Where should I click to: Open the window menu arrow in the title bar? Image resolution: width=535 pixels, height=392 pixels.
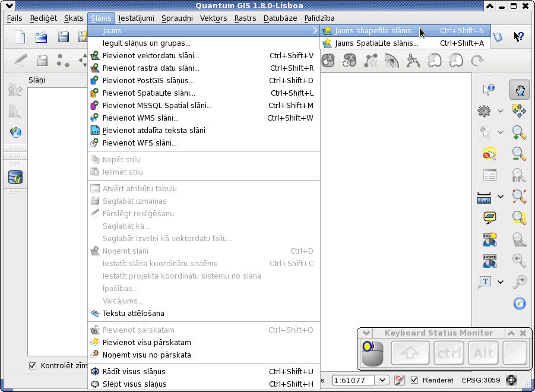pos(10,5)
